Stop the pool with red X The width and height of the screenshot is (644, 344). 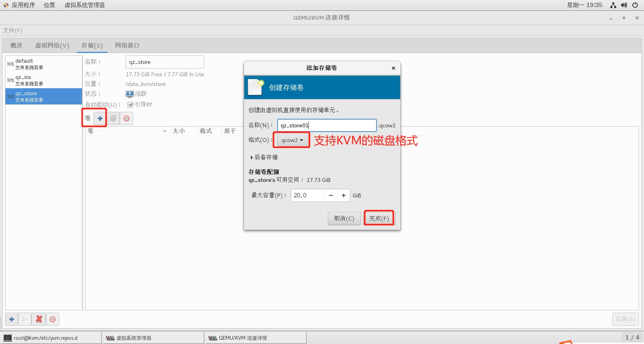tap(39, 319)
